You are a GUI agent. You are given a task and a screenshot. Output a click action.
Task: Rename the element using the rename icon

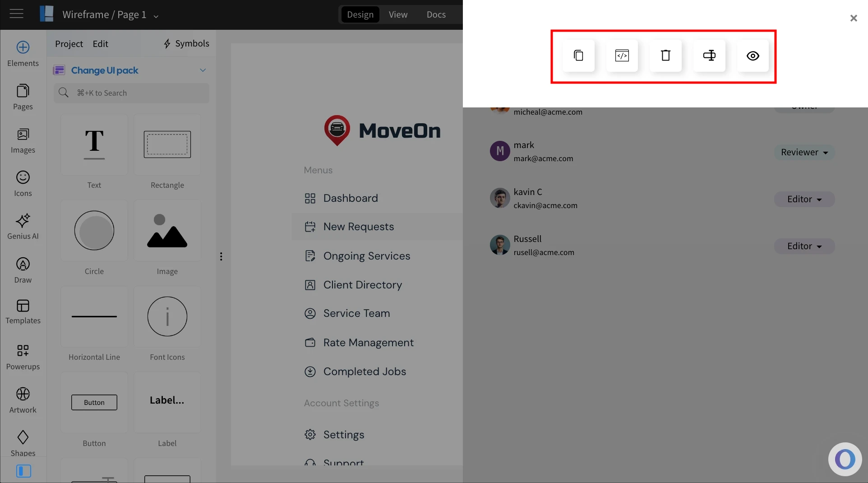coord(709,56)
